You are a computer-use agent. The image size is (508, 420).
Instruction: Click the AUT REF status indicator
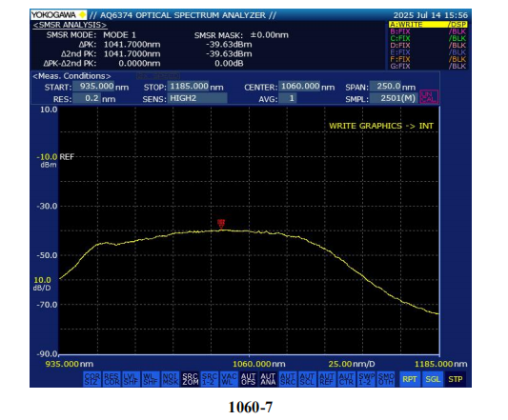coord(326,379)
